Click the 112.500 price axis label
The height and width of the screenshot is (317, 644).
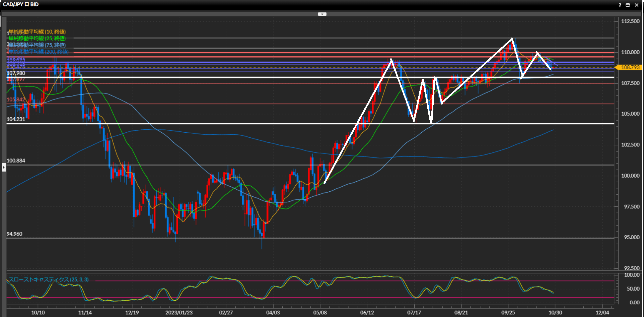[630, 21]
